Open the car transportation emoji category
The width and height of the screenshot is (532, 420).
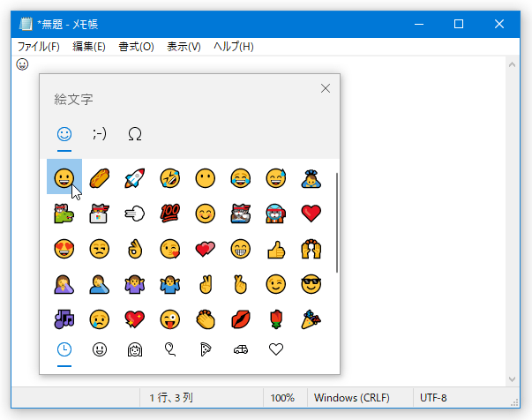coord(241,349)
